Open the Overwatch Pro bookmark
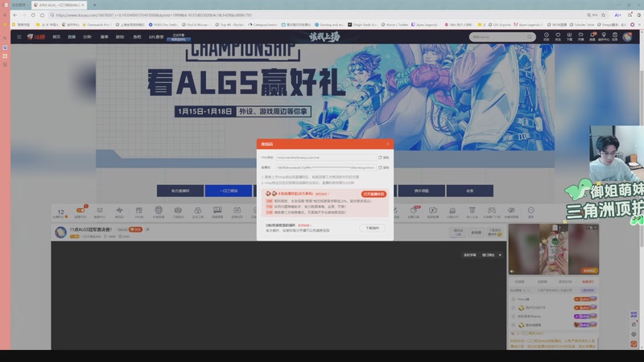The width and height of the screenshot is (644, 362). pos(96,25)
